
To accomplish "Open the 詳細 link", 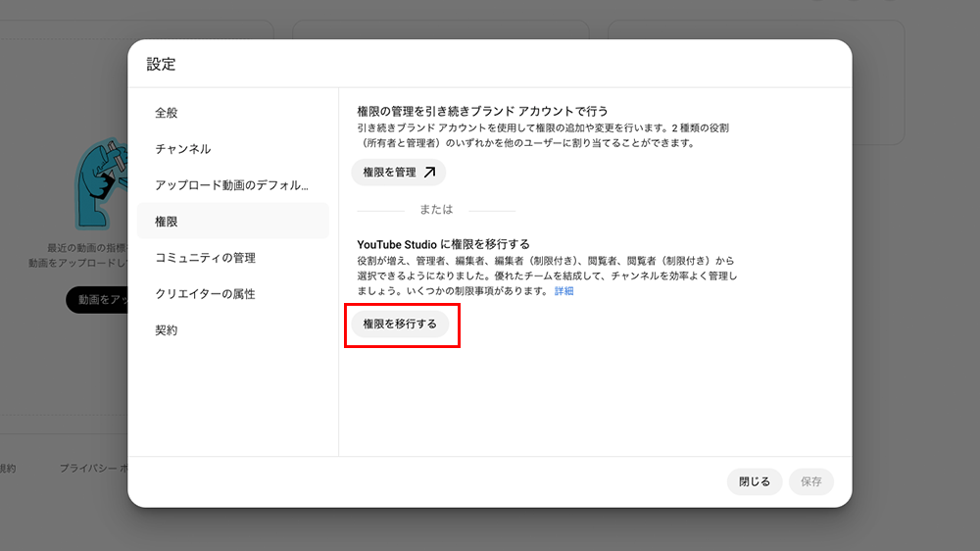I will (563, 291).
